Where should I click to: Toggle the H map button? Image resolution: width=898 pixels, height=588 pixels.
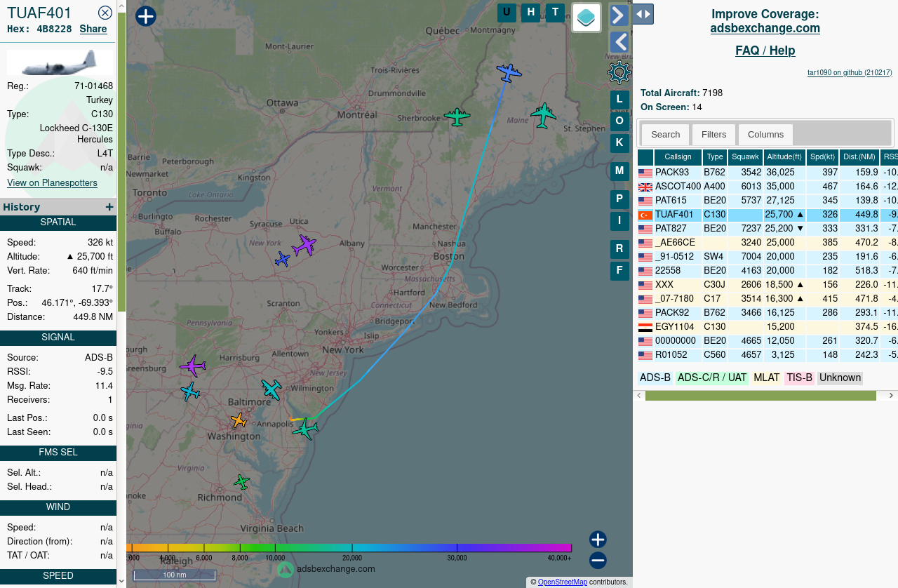(531, 13)
